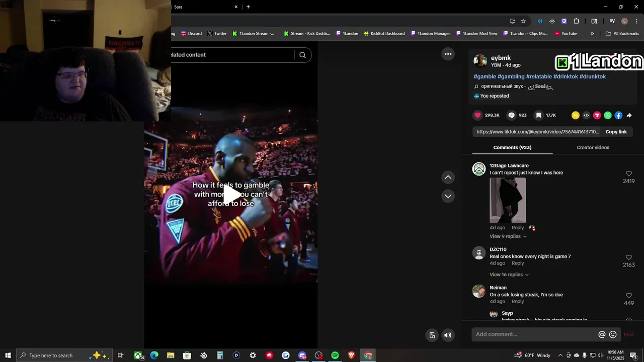Share the video to WhatsApp
The height and width of the screenshot is (362, 644).
[x=608, y=115]
